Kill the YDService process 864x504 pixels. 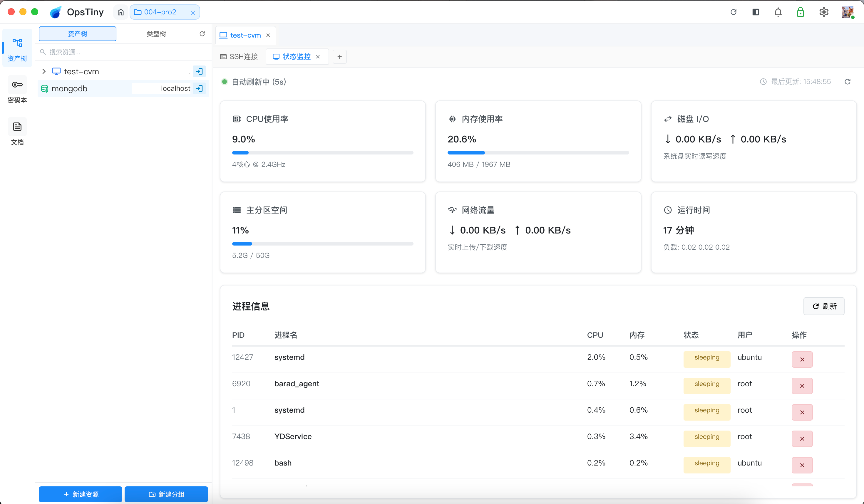tap(802, 439)
